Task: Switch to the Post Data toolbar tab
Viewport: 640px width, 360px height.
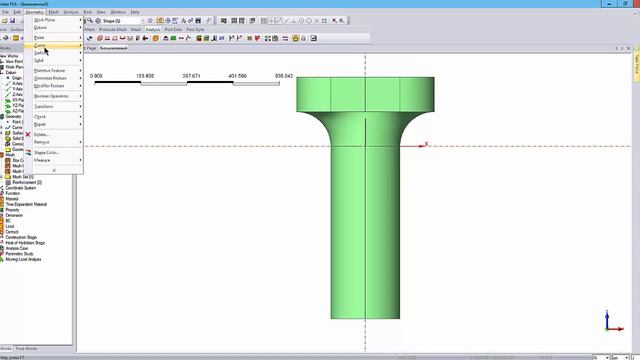Action: [x=173, y=29]
